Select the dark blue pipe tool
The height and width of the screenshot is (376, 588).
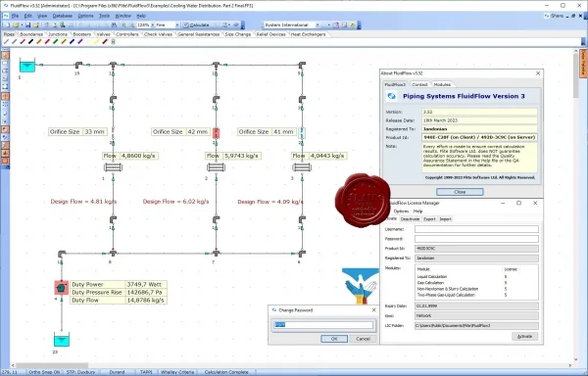coord(72,41)
